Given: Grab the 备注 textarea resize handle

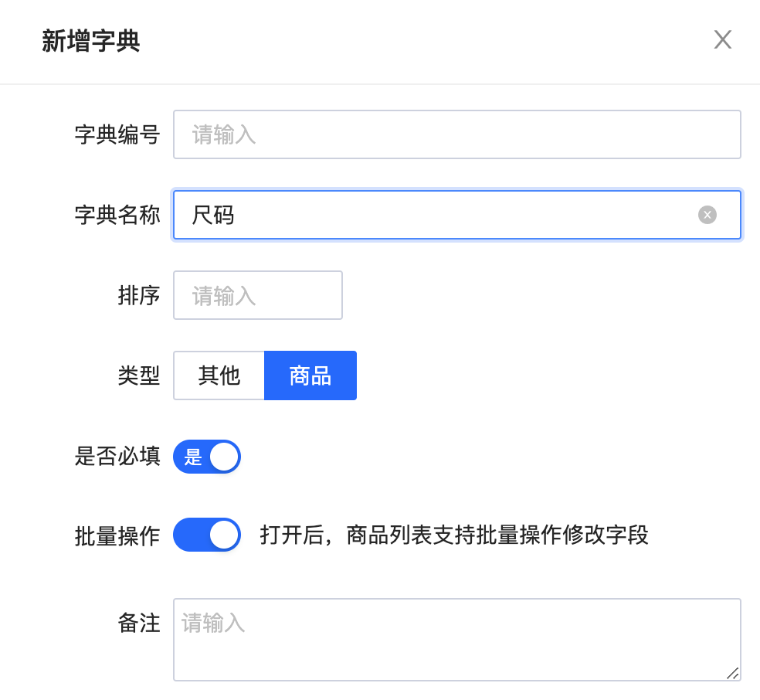Looking at the screenshot, I should 732,673.
